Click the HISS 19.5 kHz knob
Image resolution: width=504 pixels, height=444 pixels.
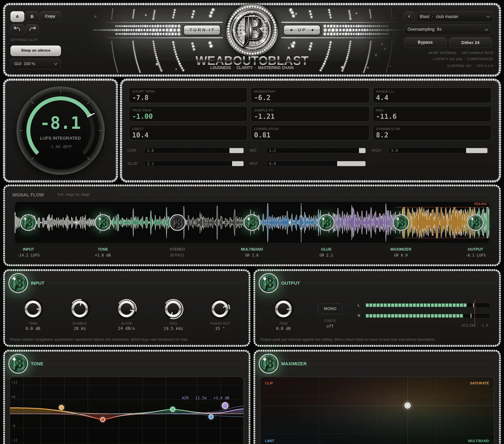point(173,309)
